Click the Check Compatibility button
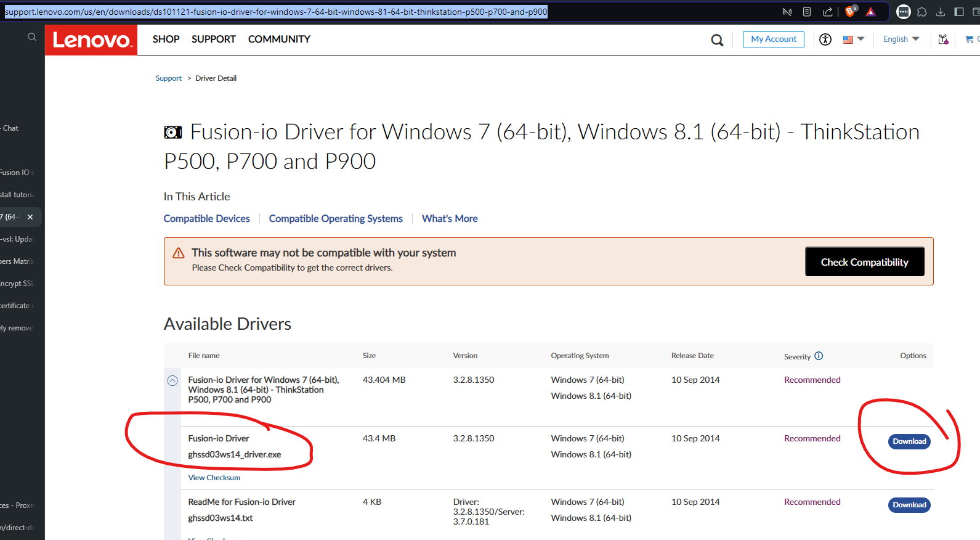 [864, 262]
